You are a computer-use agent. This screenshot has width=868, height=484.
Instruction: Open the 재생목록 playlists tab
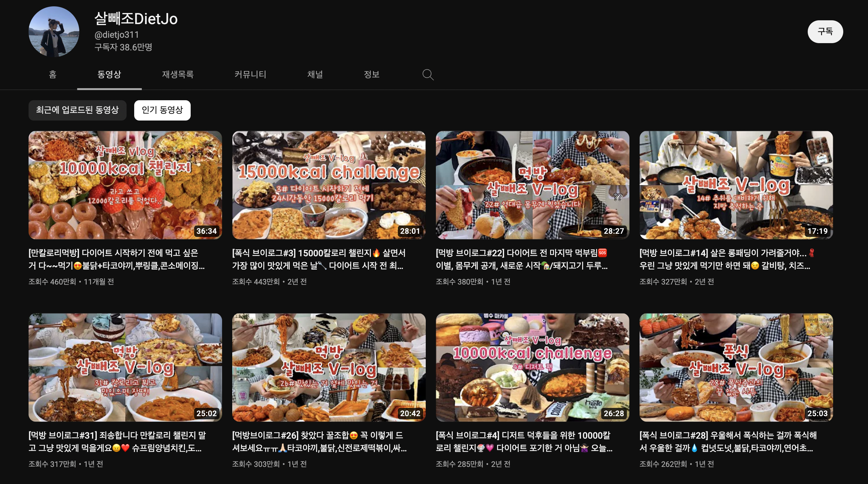pos(178,75)
